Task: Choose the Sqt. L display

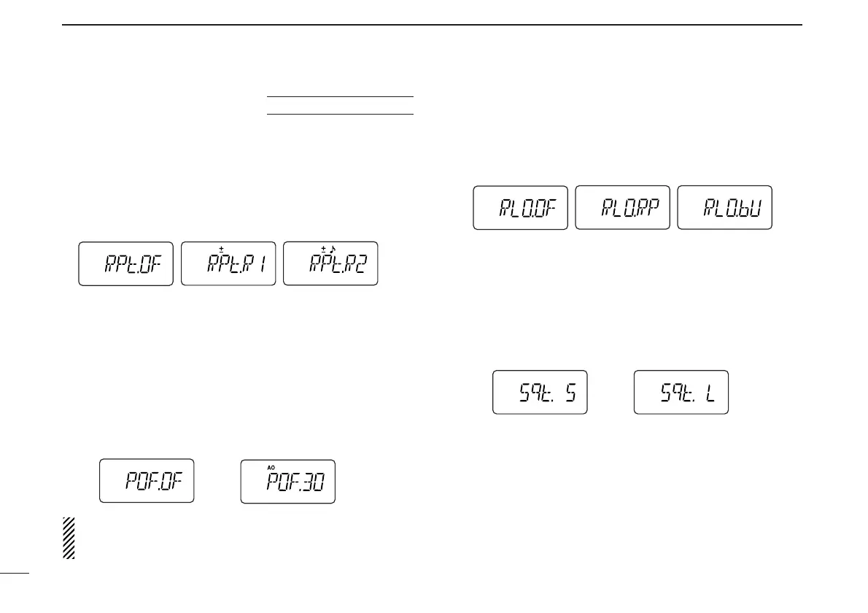Action: pos(681,393)
